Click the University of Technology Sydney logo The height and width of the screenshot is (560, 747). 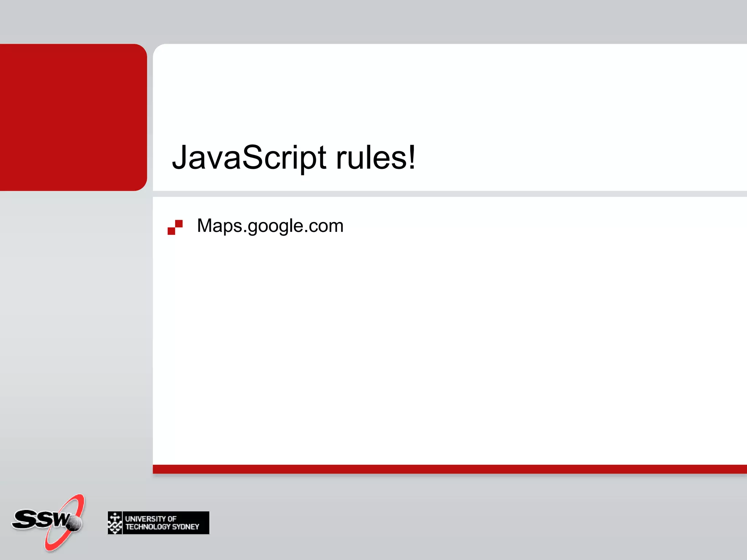point(158,523)
